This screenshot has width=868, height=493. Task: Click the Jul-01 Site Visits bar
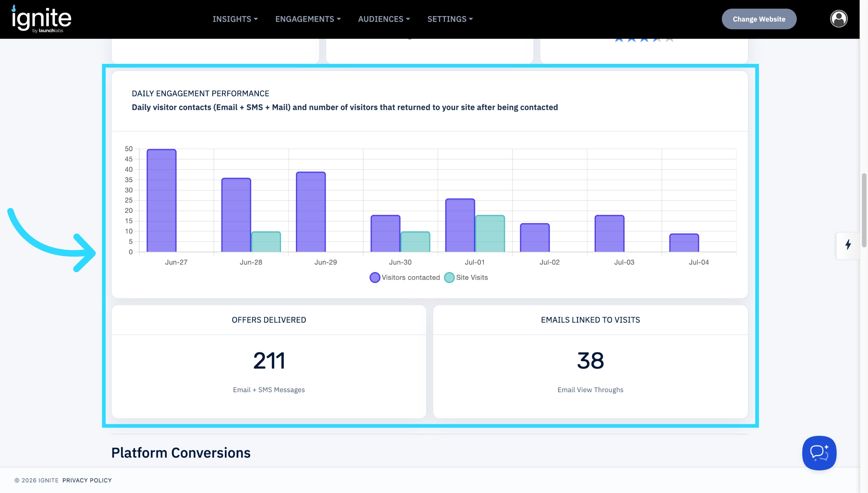(490, 234)
